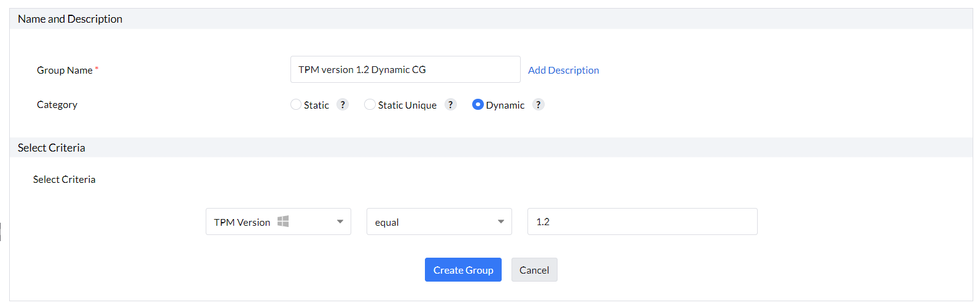
Task: Select the Static category radio button
Action: (x=296, y=105)
